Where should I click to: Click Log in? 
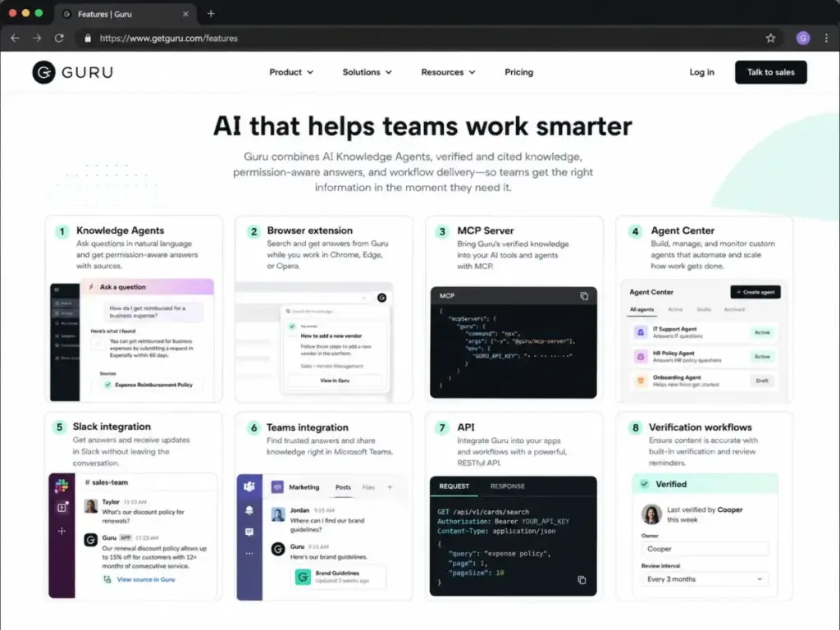[x=701, y=72]
